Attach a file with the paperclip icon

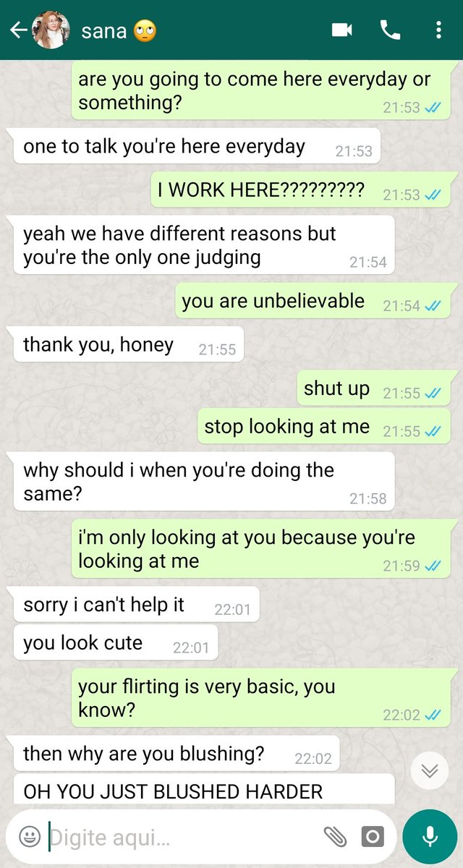335,837
